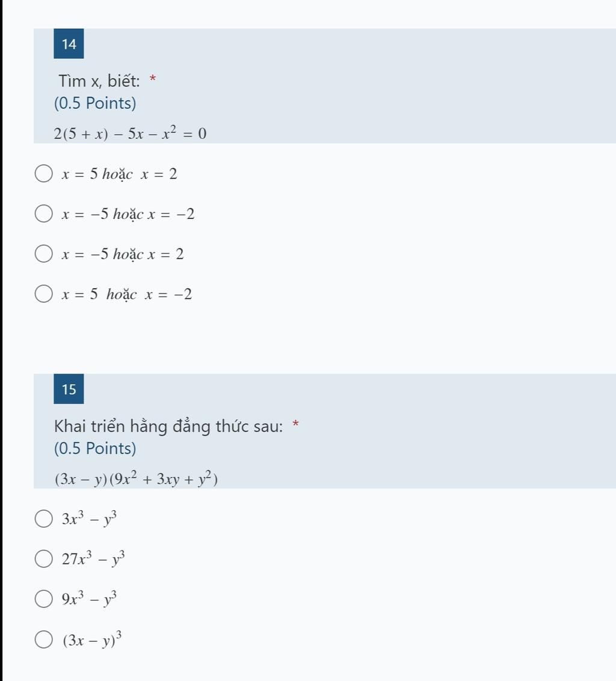Pick the 9x³ − y³ radio option
The image size is (616, 681).
pyautogui.click(x=43, y=599)
